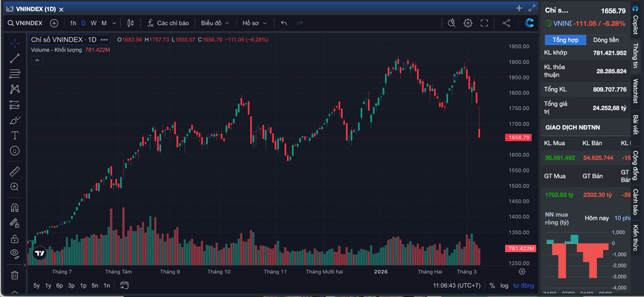
Task: Click the share chart icon
Action: [506, 23]
